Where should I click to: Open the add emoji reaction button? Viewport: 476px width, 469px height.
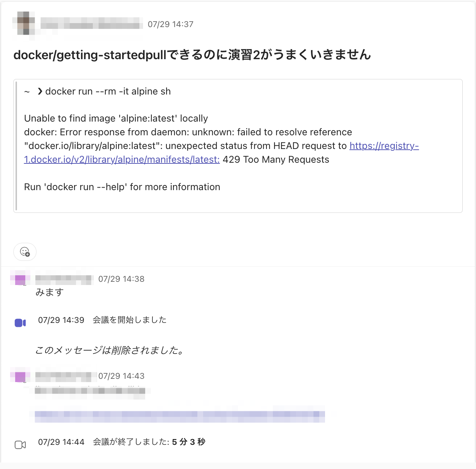coord(25,251)
